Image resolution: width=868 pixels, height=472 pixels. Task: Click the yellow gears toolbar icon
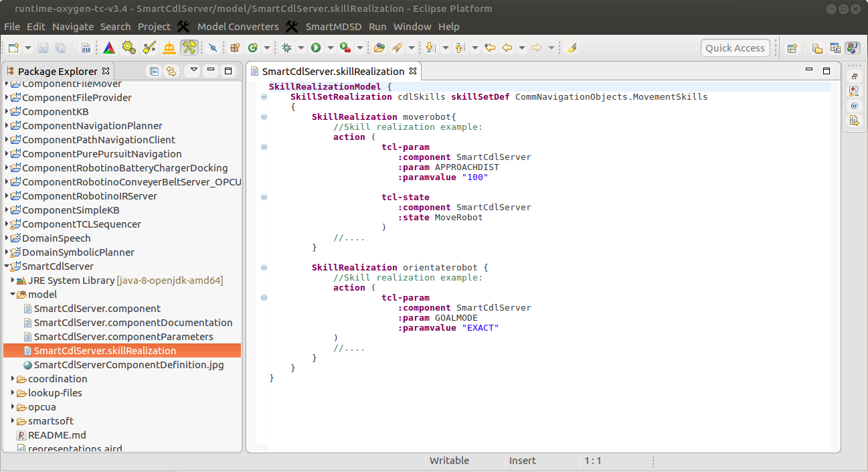[129, 48]
